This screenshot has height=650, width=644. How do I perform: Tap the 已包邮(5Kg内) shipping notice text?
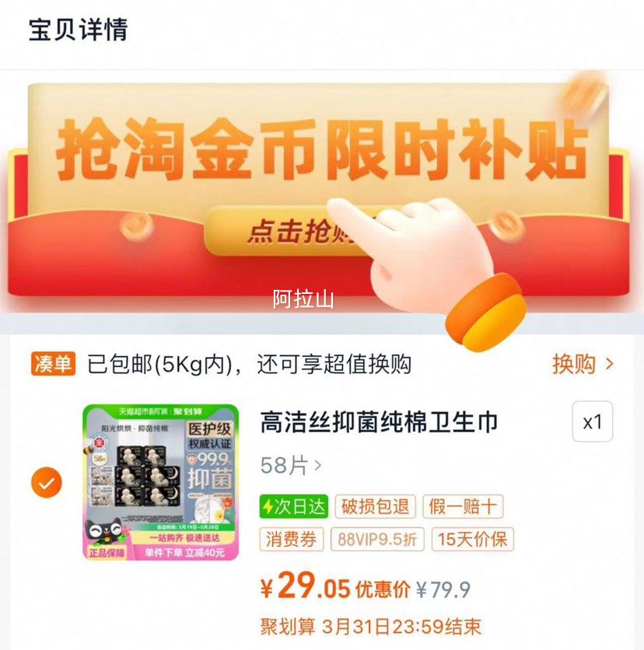tap(160, 365)
